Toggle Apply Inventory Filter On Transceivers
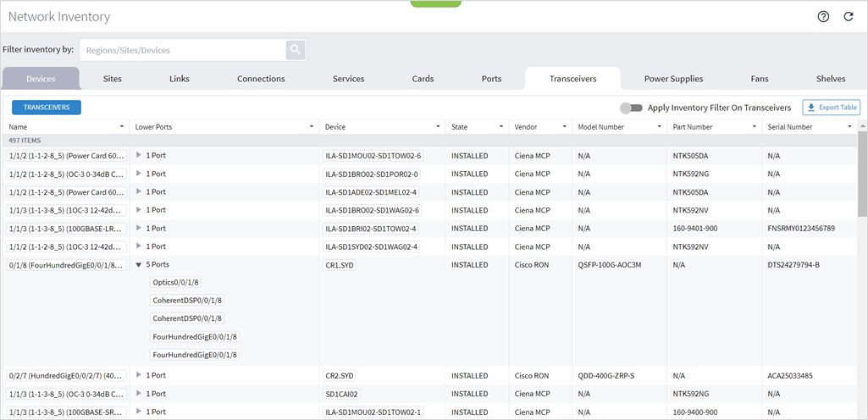 (x=631, y=108)
